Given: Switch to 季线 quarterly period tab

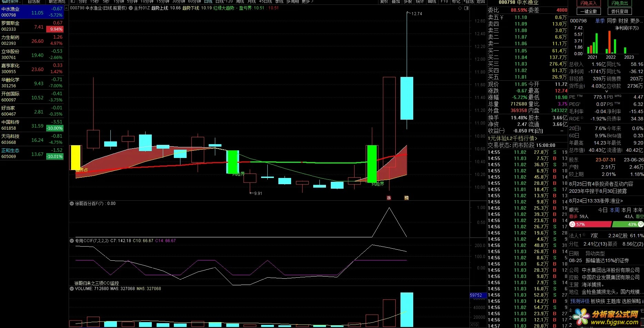Looking at the screenshot, I should 279,2.
